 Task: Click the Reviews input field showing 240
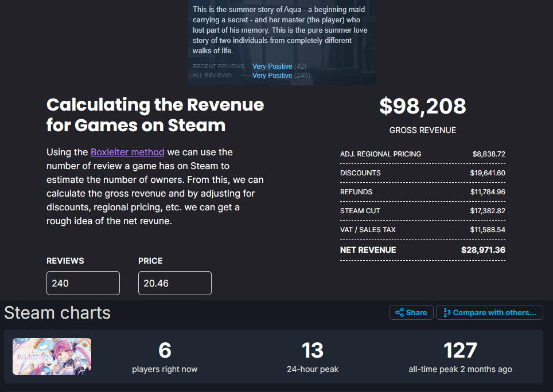[83, 283]
